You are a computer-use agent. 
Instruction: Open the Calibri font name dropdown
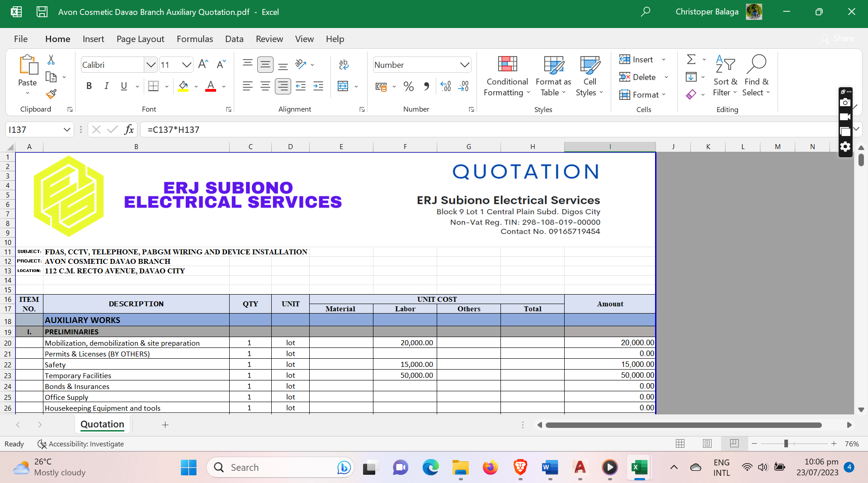151,65
